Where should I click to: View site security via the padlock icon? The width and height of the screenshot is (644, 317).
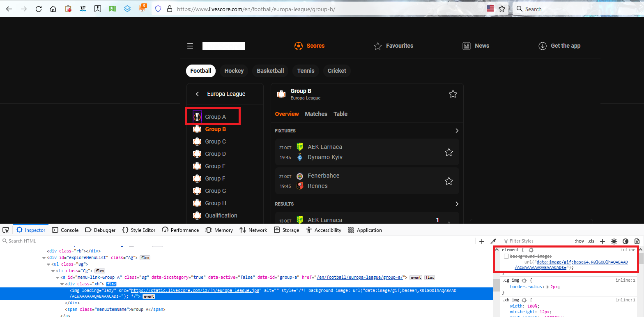169,9
